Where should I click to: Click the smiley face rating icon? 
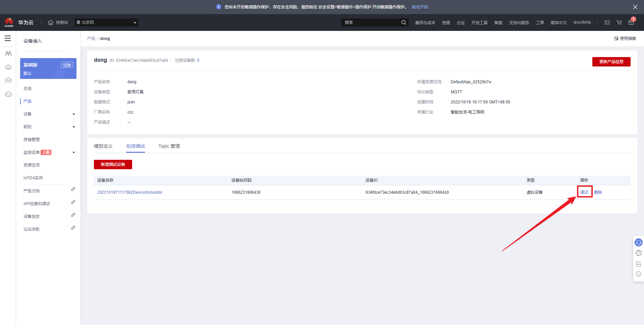639,274
